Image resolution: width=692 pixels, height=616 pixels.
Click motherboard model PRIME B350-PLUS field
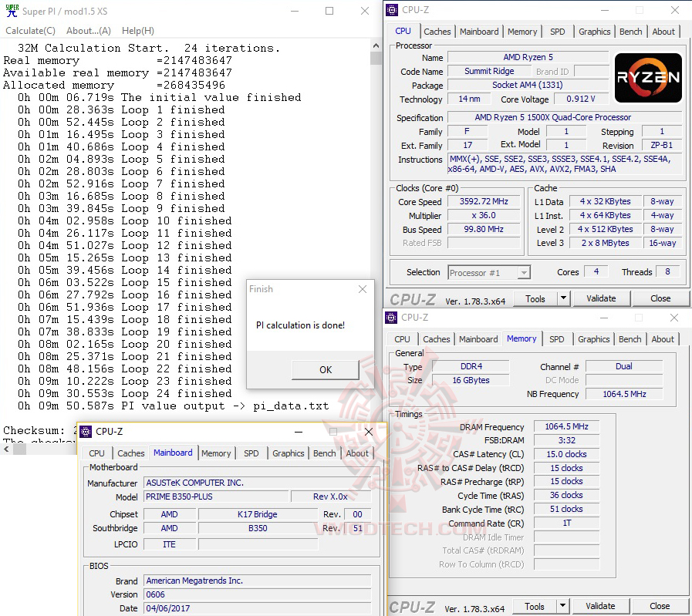tap(216, 497)
